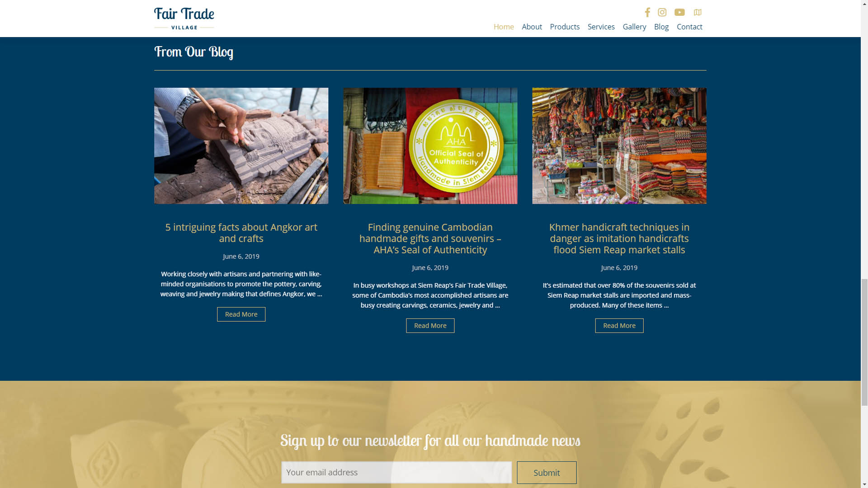
Task: Read More on Khmer handicraft techniques post
Action: coord(619,325)
